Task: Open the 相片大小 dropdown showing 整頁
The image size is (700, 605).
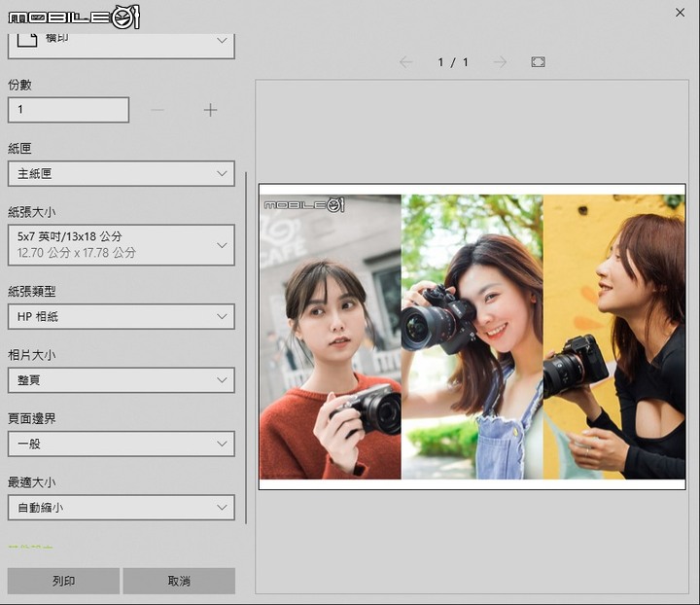Action: [x=121, y=380]
